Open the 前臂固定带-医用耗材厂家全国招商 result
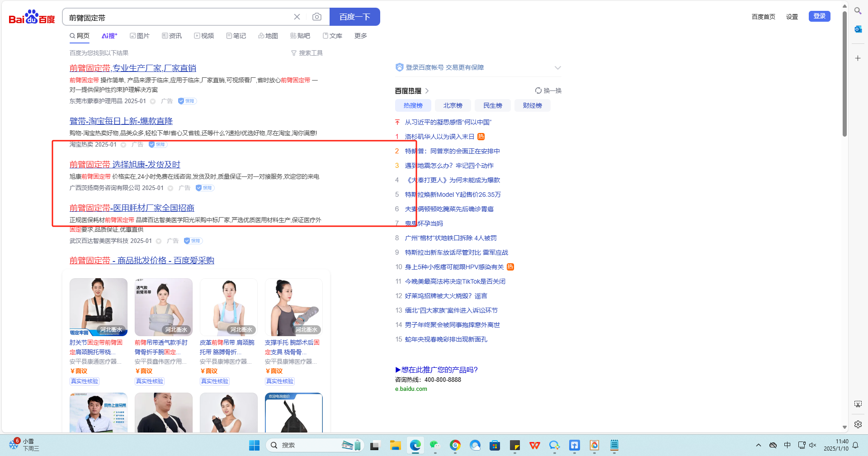 coord(132,208)
